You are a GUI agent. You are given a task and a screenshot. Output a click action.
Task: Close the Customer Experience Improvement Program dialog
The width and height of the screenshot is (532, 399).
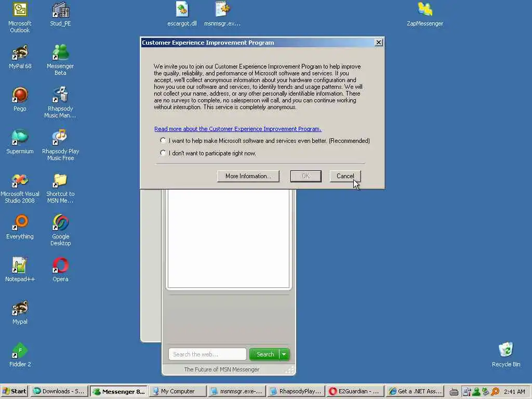[x=379, y=43]
